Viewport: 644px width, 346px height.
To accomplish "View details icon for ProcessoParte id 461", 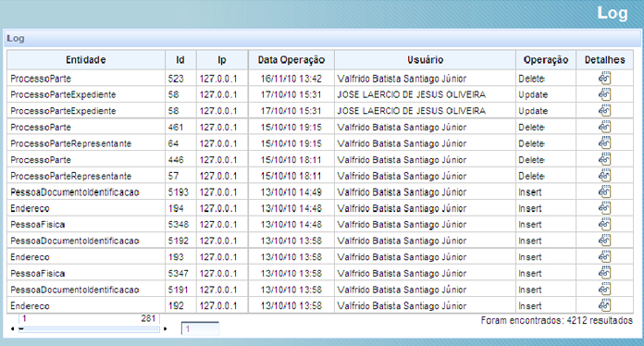I will coord(604,127).
